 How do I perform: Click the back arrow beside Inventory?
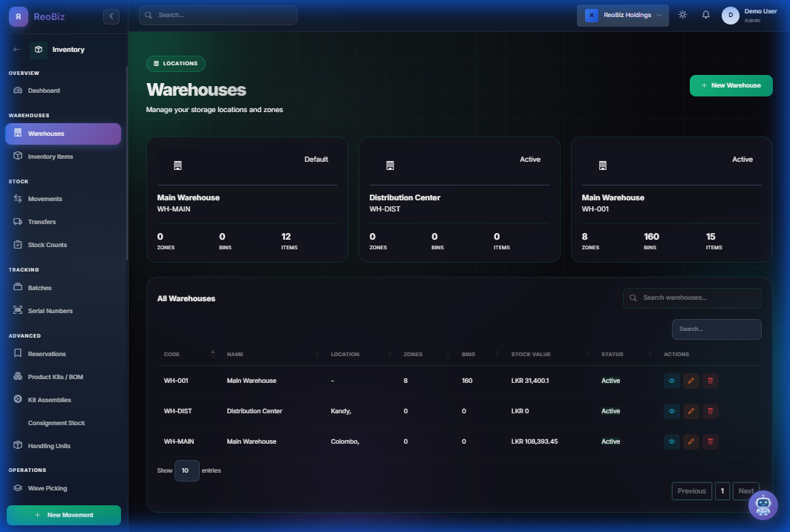pyautogui.click(x=17, y=50)
